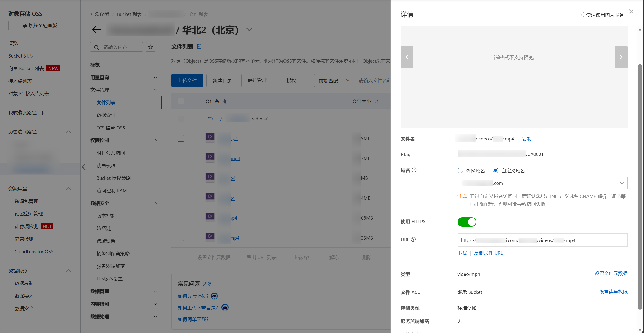Open the custom domain dropdown in details panel

(x=622, y=183)
